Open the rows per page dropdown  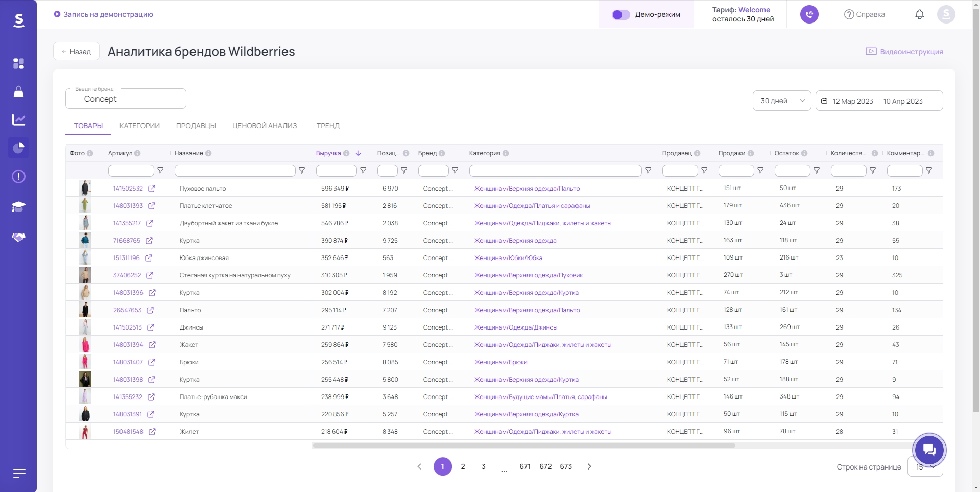point(925,467)
